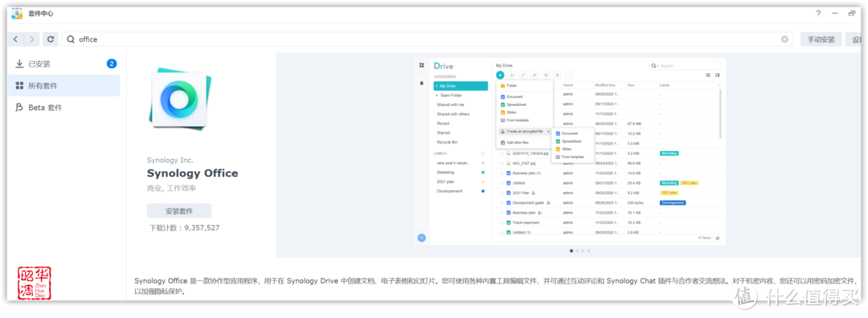Click Shared with me in screenshot
The height and width of the screenshot is (318, 868).
pos(450,104)
